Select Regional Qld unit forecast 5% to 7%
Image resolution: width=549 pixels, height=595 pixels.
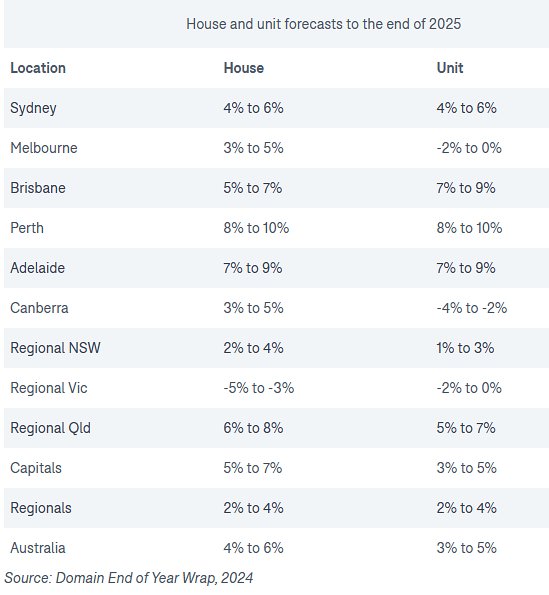(x=466, y=428)
